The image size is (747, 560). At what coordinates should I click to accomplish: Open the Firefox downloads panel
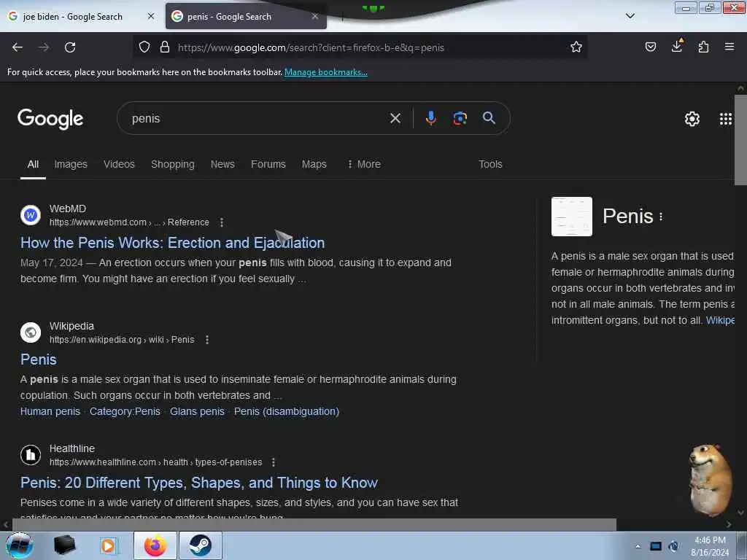pyautogui.click(x=677, y=46)
